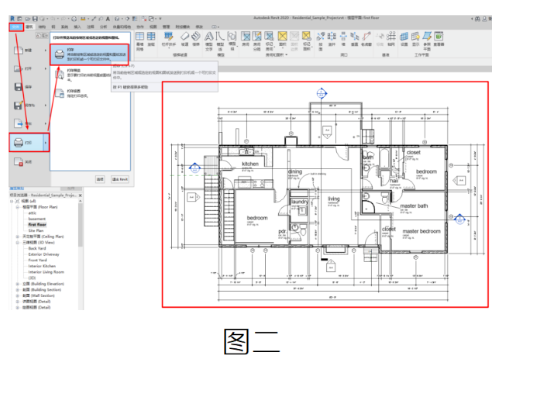
Task: Select the Site Plan view
Action: [36, 231]
